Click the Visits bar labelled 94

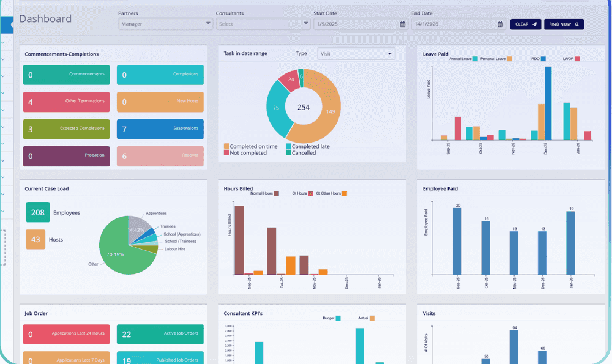click(x=514, y=347)
